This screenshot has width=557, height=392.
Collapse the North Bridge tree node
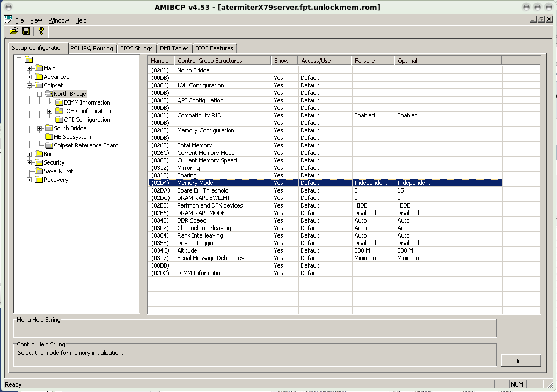tap(39, 94)
